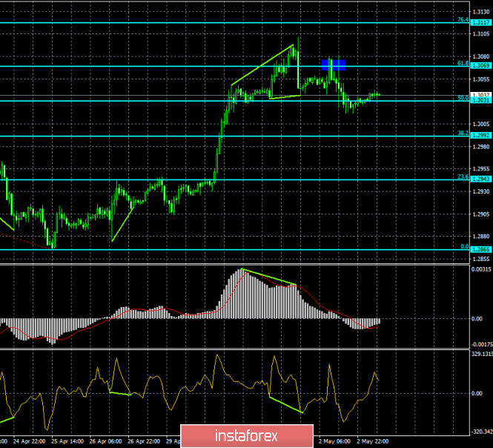
Task: Select the 1.3117 price tag
Action: pos(480,23)
